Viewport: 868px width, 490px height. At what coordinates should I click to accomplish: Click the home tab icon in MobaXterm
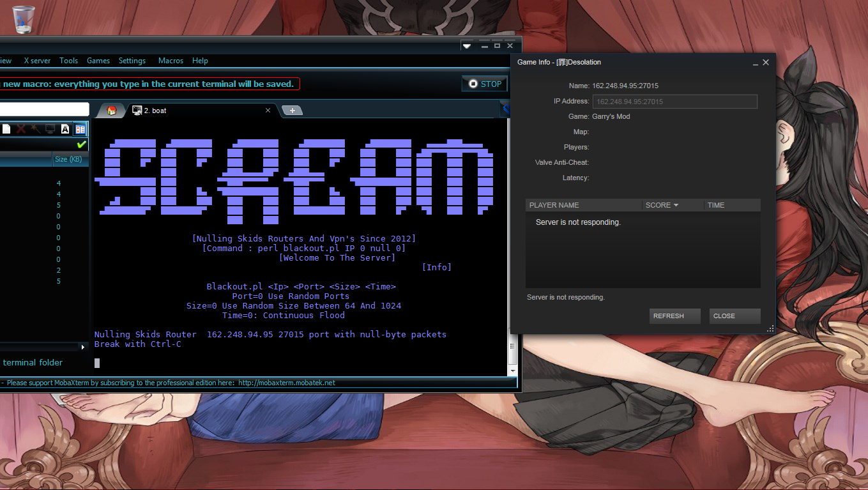[111, 111]
